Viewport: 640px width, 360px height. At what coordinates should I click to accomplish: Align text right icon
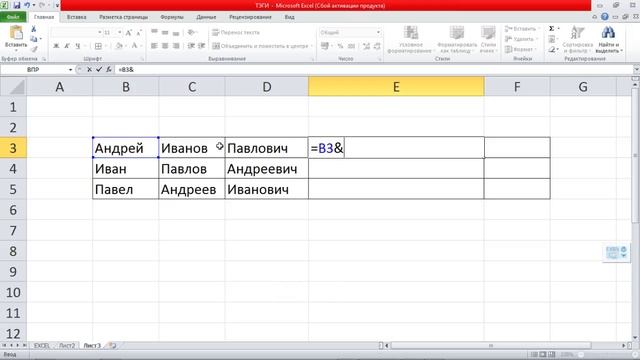coord(176,46)
